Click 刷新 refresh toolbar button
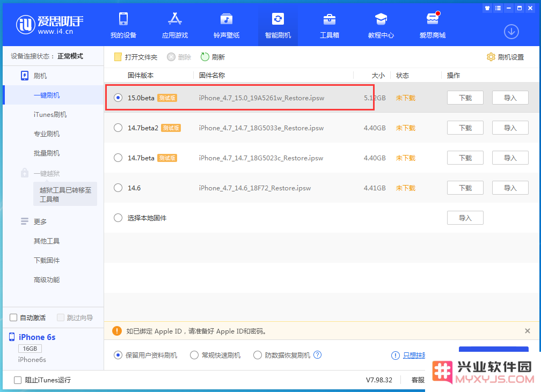The width and height of the screenshot is (541, 392). [x=213, y=57]
